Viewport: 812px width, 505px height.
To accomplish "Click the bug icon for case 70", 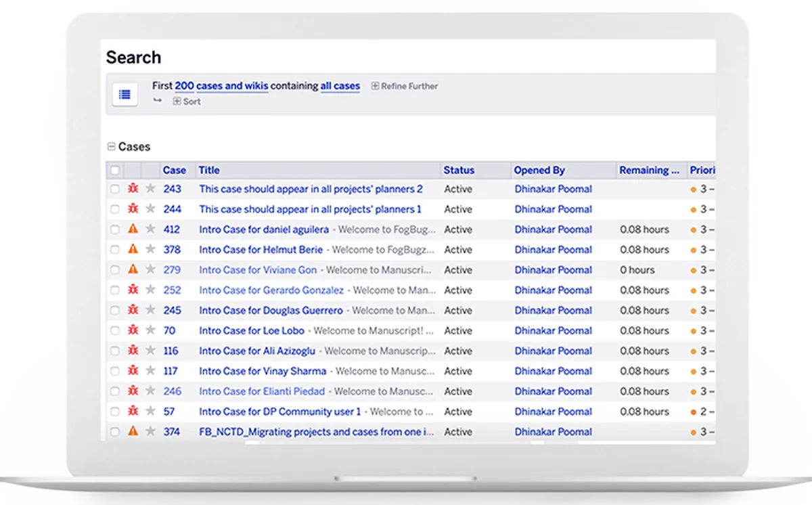I will (133, 330).
